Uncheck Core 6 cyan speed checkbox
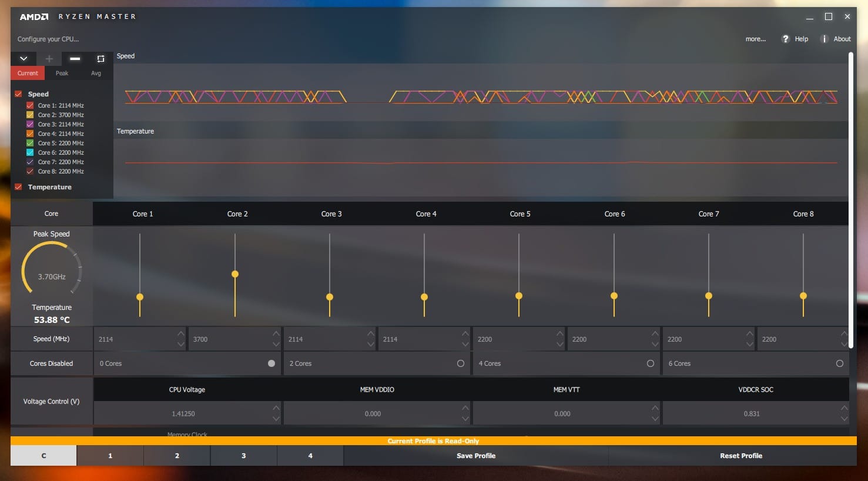The height and width of the screenshot is (481, 868). click(x=30, y=153)
